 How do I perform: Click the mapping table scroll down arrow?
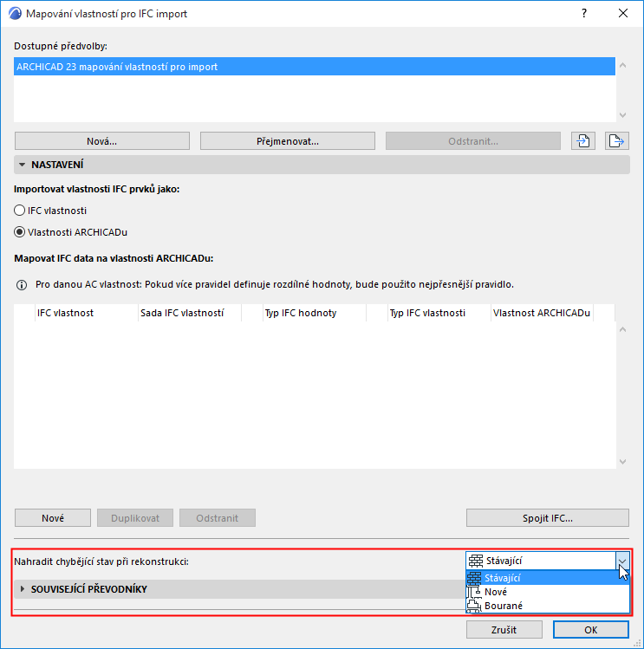pos(622,462)
